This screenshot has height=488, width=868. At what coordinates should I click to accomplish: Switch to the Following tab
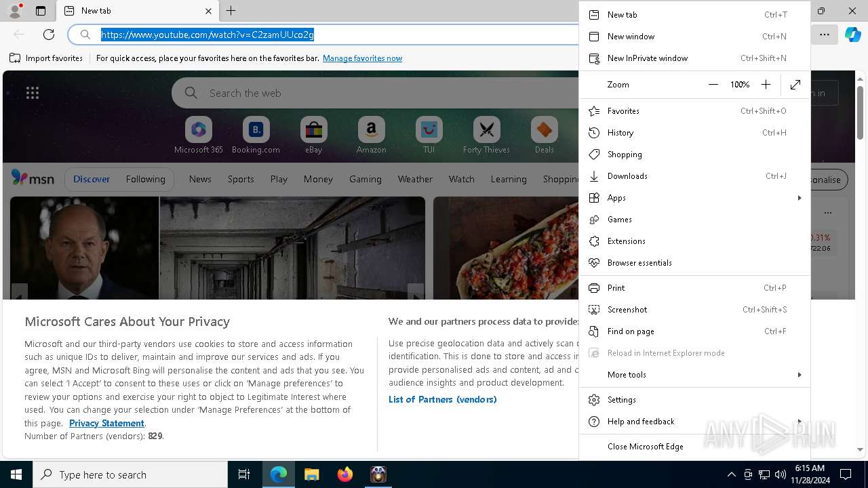click(145, 179)
